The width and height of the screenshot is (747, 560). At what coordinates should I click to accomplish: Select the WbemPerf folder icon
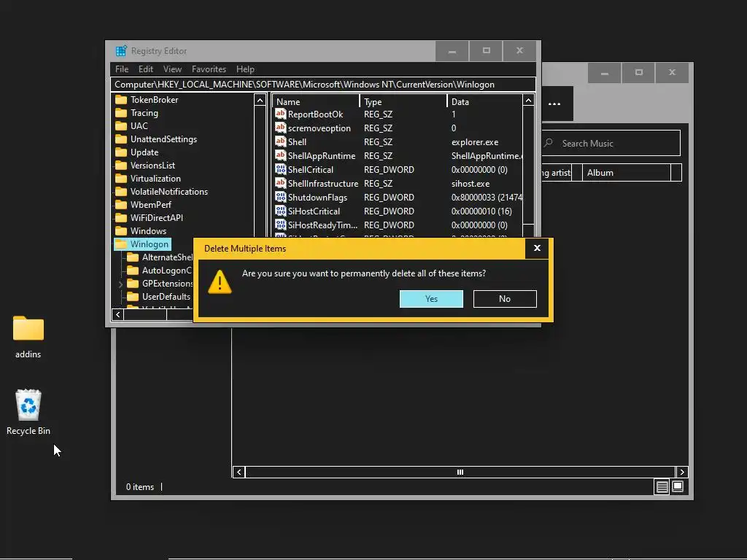click(x=122, y=204)
